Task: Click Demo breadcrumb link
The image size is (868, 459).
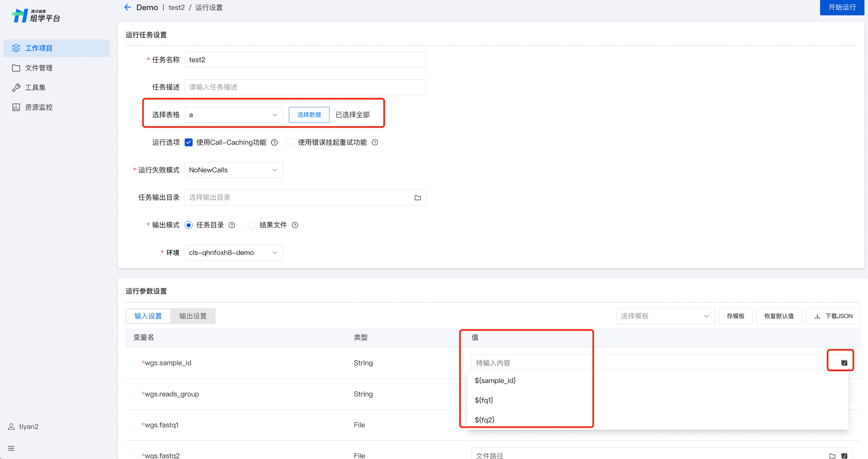Action: point(147,7)
